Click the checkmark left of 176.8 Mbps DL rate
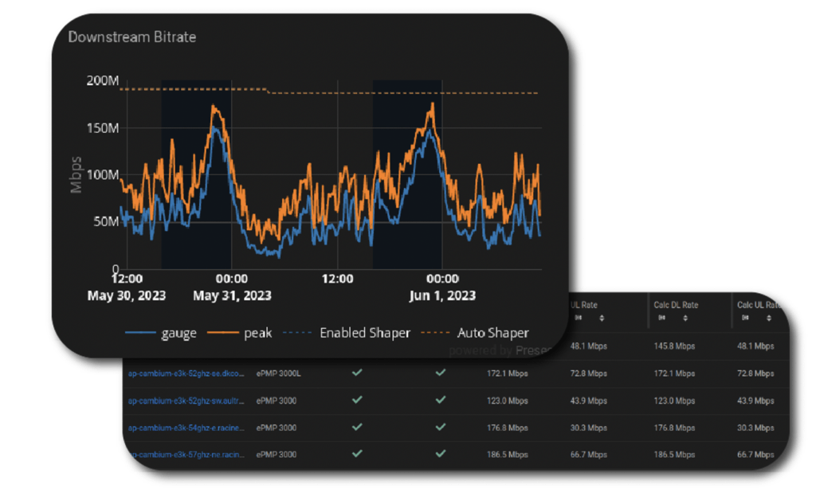The height and width of the screenshot is (504, 816). [x=441, y=427]
